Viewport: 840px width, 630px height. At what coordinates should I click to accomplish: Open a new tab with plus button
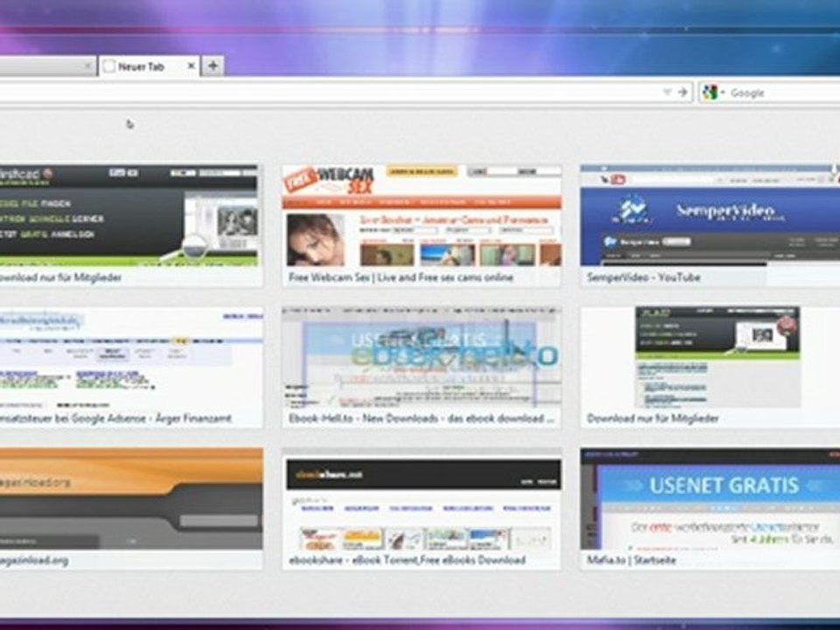pos(213,66)
